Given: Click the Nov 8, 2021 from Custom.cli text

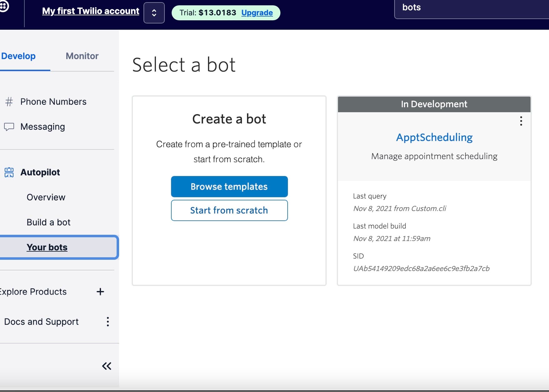Looking at the screenshot, I should [400, 209].
